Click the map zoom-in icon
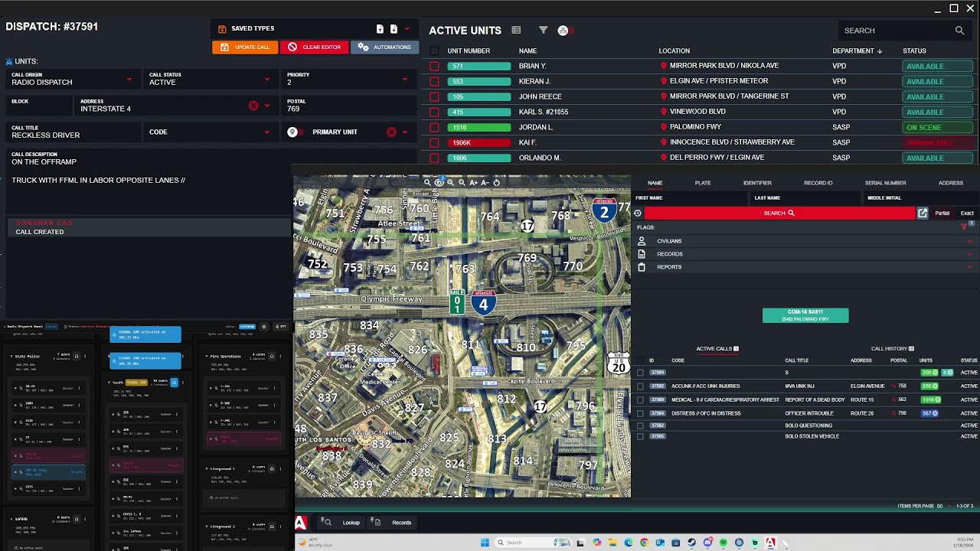This screenshot has width=980, height=551. click(450, 182)
